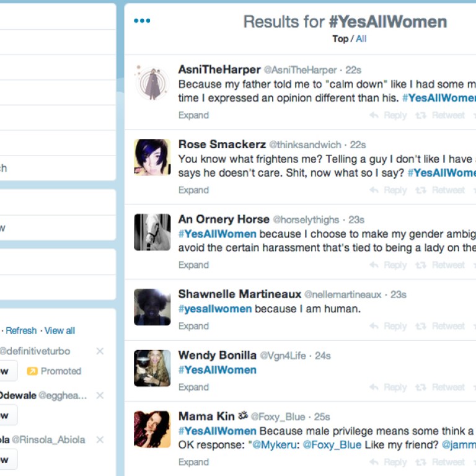The height and width of the screenshot is (476, 476).
Task: Refresh the who-to-follow suggestions
Action: (x=21, y=331)
